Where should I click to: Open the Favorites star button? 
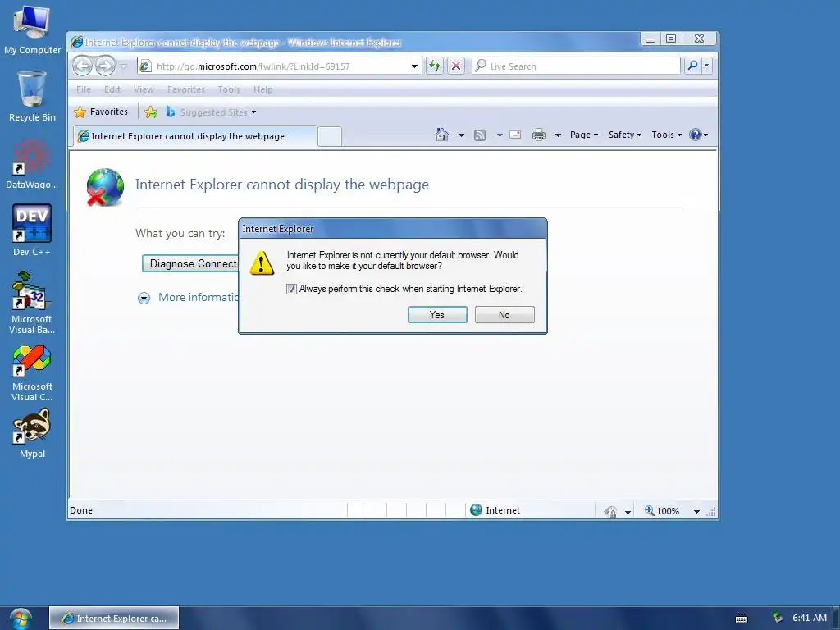coord(101,112)
